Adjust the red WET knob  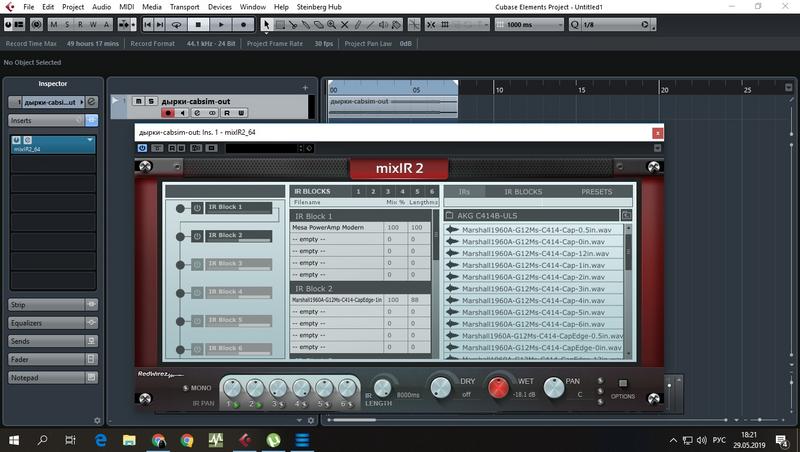(498, 388)
